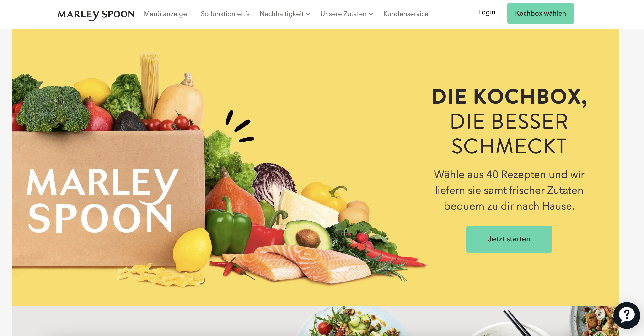Click the Marley Spoon logo in header

[96, 14]
